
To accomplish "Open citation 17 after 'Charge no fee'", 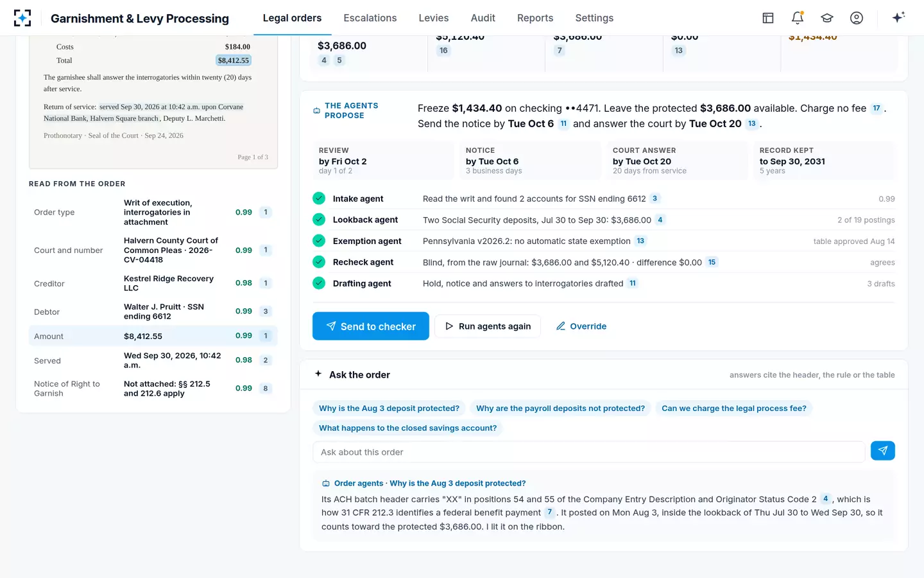I will [x=877, y=109].
